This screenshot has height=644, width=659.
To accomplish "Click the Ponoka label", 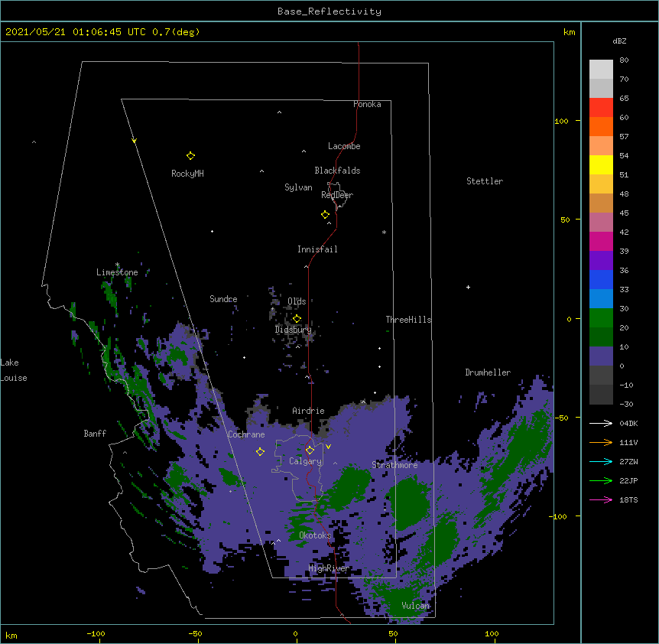I will (x=367, y=104).
